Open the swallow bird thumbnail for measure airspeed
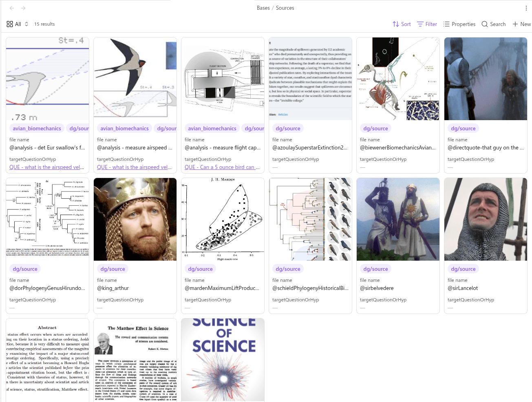Image resolution: width=532 pixels, height=402 pixels. (135, 79)
